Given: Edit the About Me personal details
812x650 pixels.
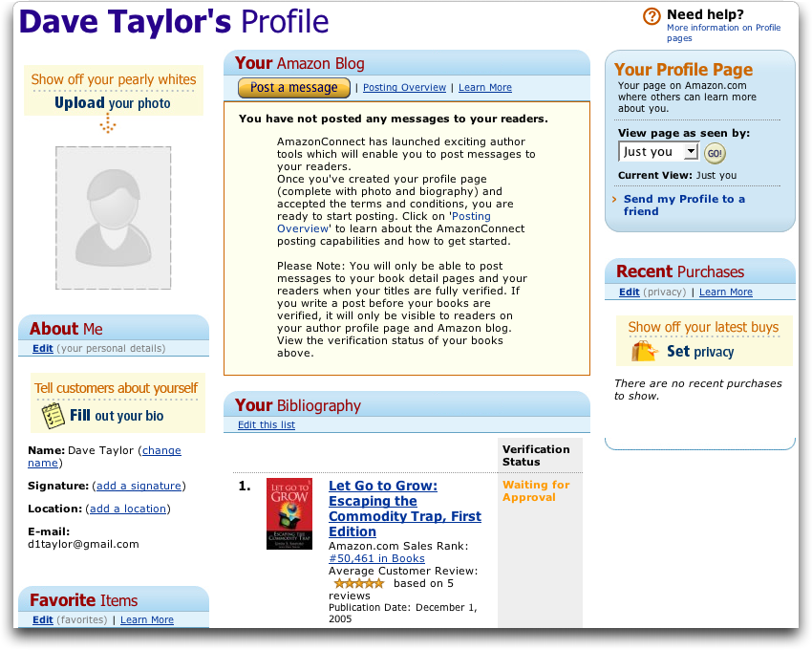Looking at the screenshot, I should click(x=43, y=348).
